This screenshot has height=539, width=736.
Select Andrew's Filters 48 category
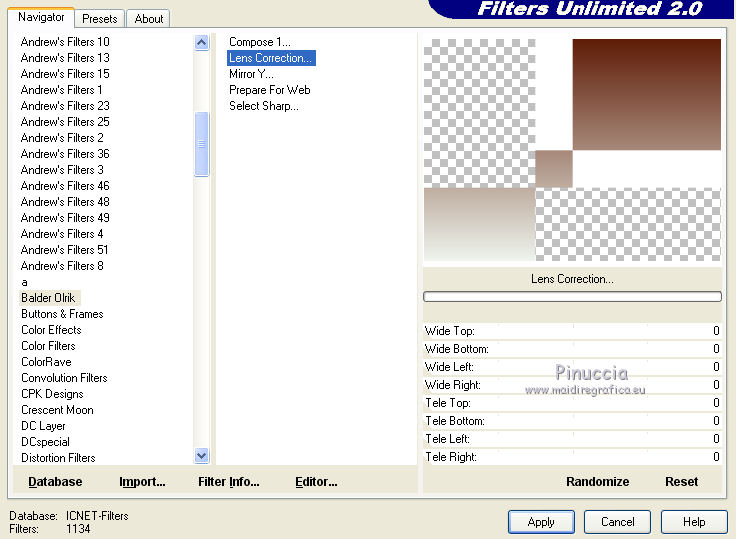(65, 201)
